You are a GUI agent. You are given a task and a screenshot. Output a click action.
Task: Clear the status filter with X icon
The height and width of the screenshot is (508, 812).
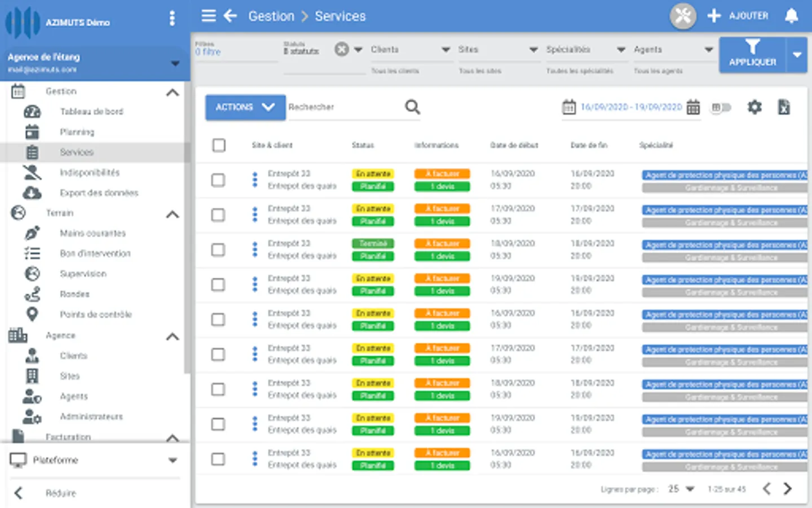[342, 50]
